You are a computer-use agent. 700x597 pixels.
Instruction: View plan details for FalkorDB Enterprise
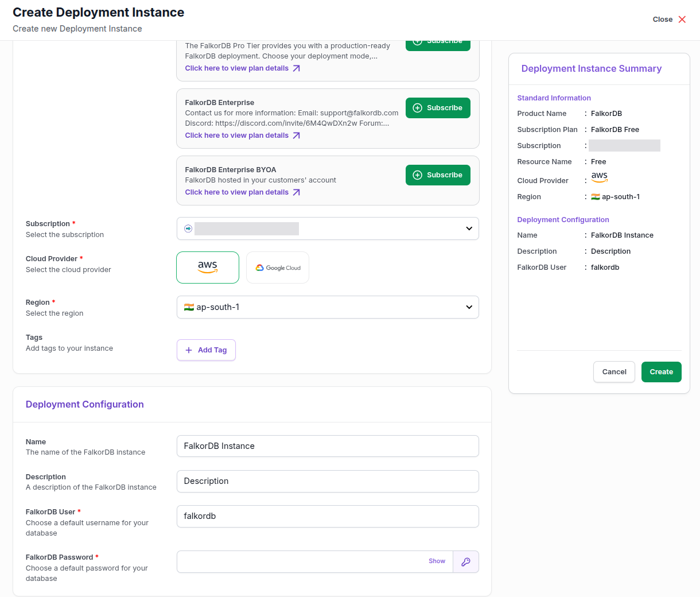[x=236, y=135]
